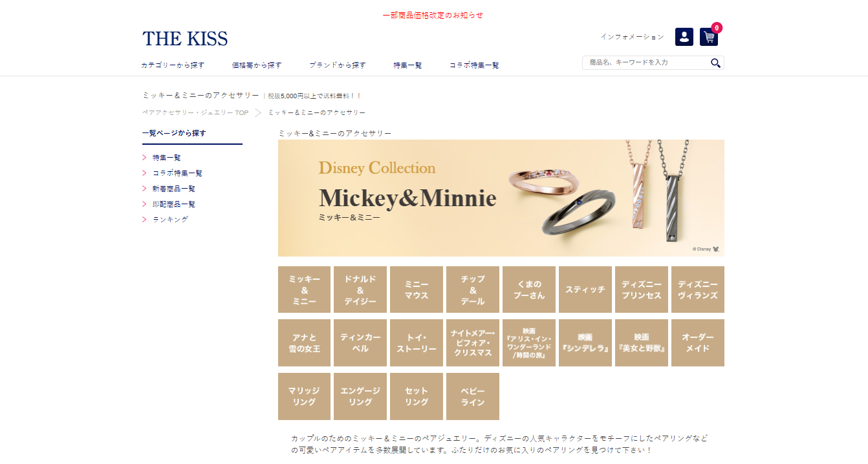This screenshot has height=464, width=868.
Task: Select the 映画『美女と野獣』 tile
Action: [642, 343]
